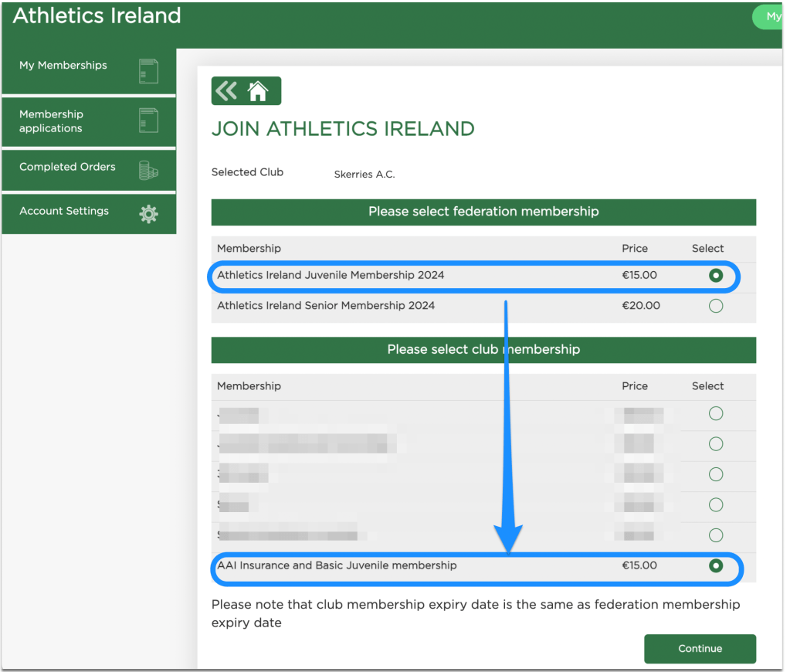
Task: Open Membership applications sidebar item
Action: [52, 121]
